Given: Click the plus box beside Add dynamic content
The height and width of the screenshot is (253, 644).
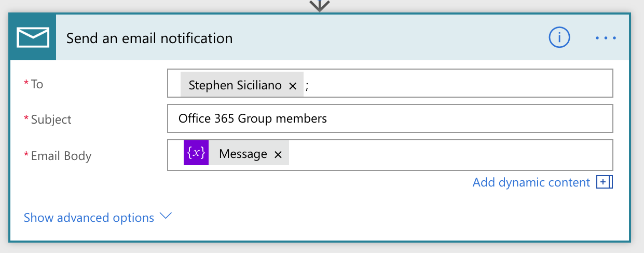Looking at the screenshot, I should (x=605, y=182).
